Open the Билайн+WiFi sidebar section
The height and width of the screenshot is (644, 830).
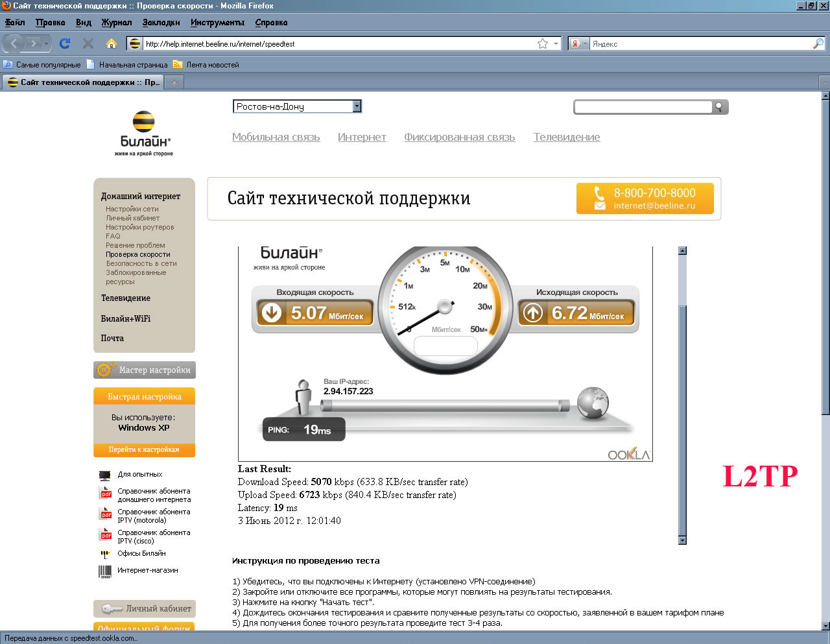(x=126, y=318)
